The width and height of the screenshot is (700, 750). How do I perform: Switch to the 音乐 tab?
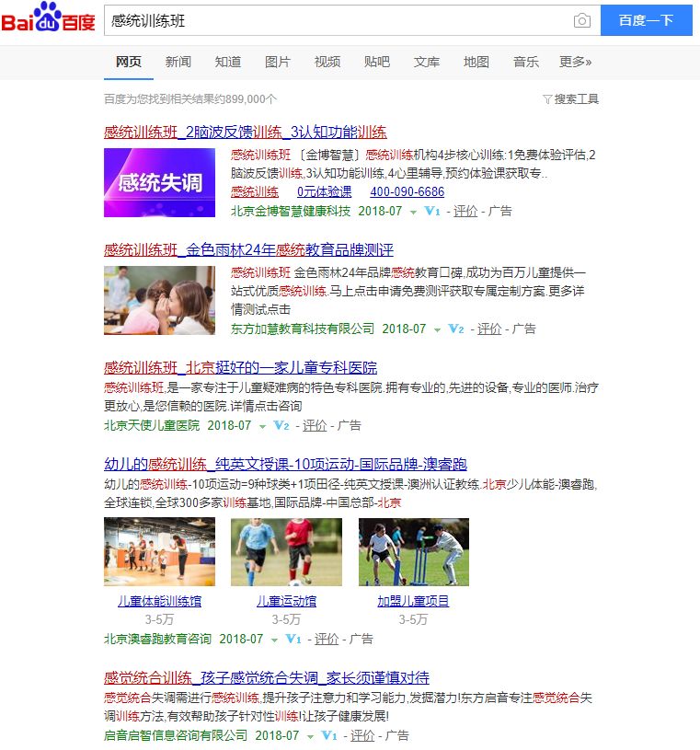click(x=526, y=62)
